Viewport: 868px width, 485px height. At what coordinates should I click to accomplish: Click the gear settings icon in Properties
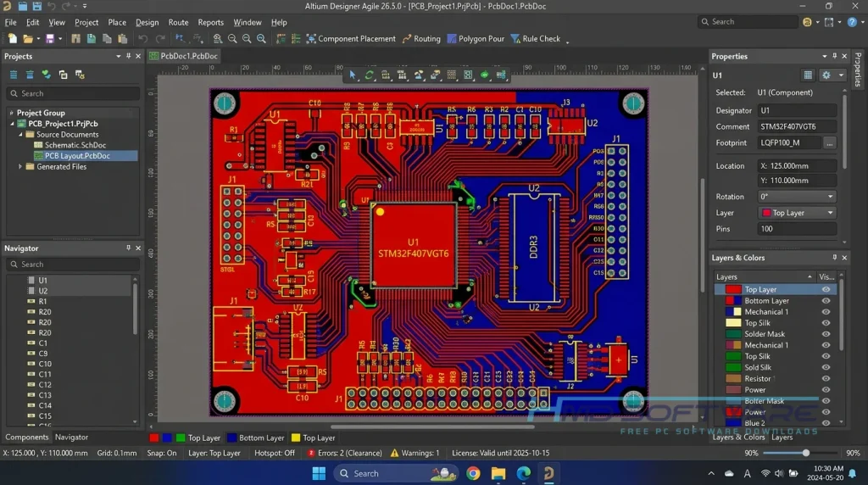pos(826,75)
